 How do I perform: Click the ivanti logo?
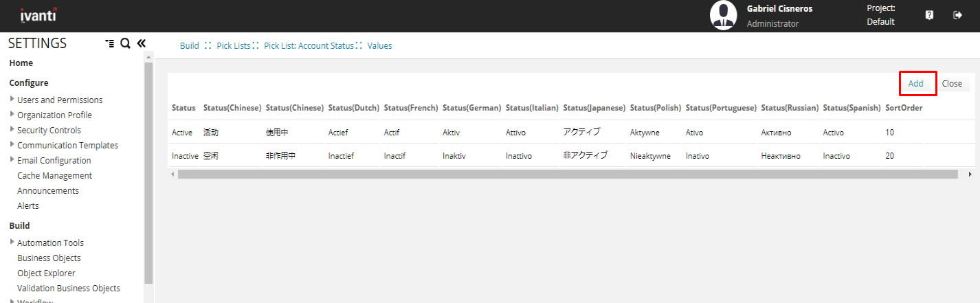click(x=38, y=15)
